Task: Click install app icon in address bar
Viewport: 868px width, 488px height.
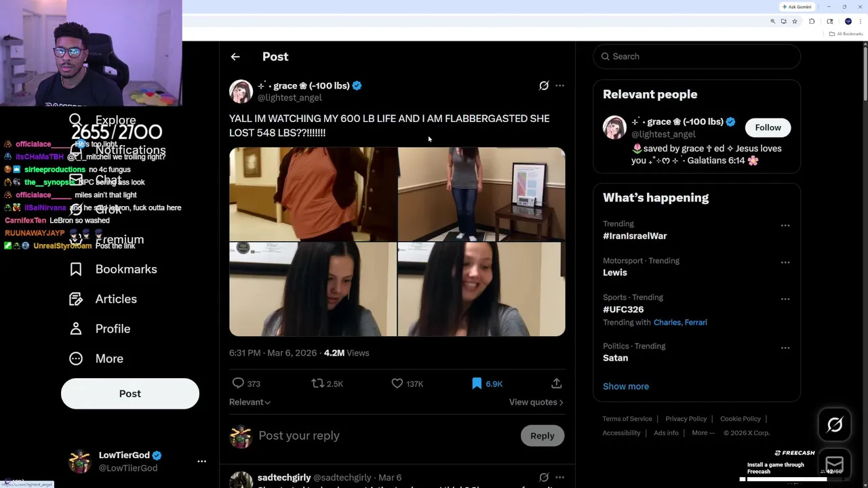Action: (783, 22)
